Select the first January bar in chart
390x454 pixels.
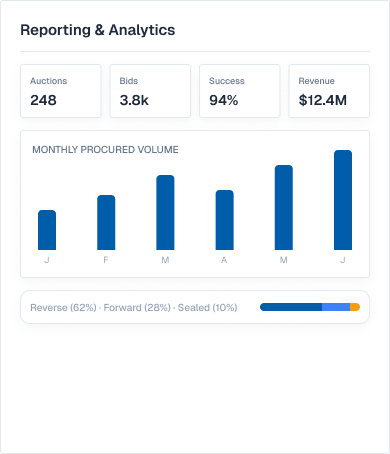47,230
